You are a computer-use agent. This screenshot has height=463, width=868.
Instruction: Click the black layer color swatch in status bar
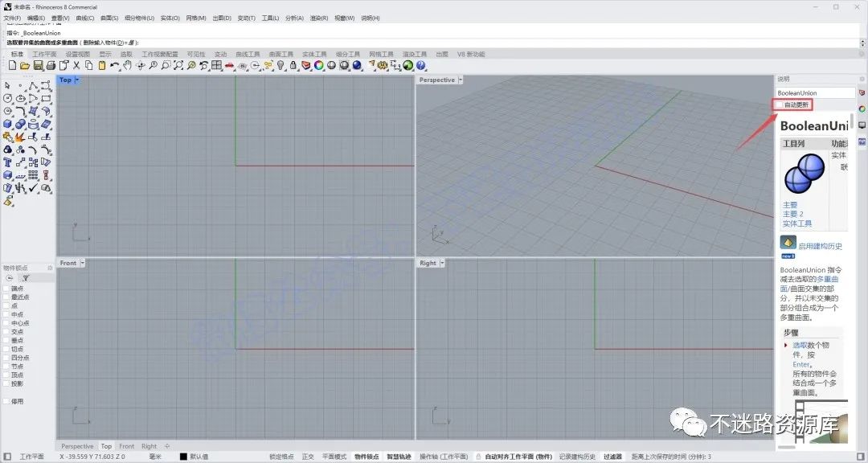pos(183,457)
